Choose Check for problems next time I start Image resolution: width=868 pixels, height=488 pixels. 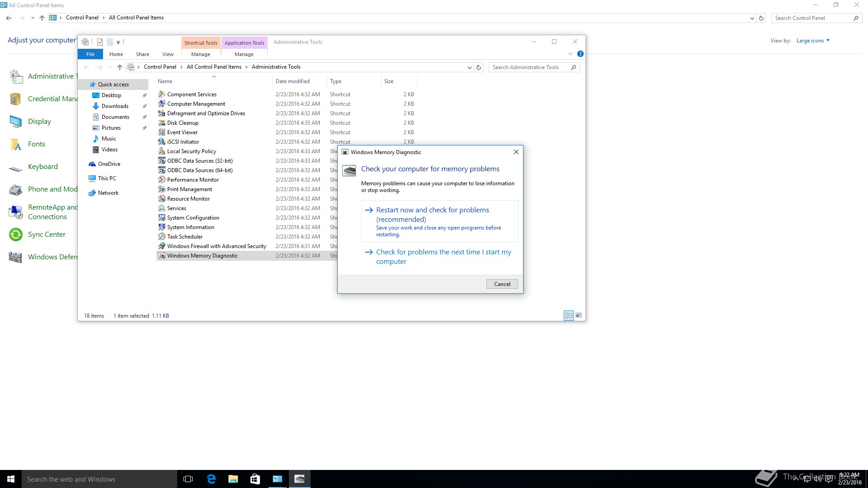[x=439, y=257]
